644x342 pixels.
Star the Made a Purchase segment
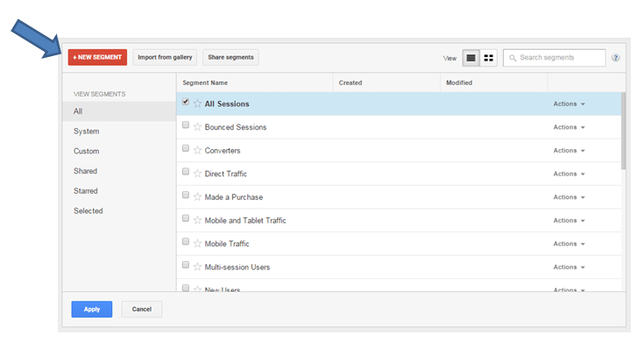coord(197,197)
